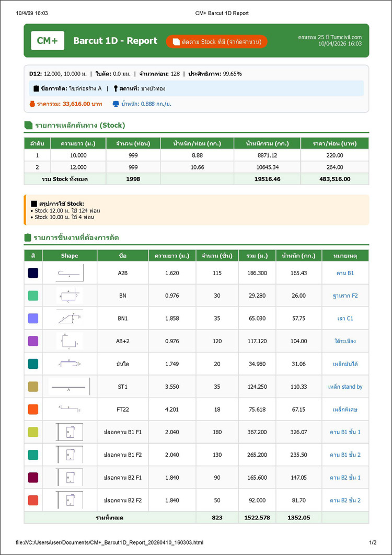Click the ฐานราก F2 remark link

point(345,296)
